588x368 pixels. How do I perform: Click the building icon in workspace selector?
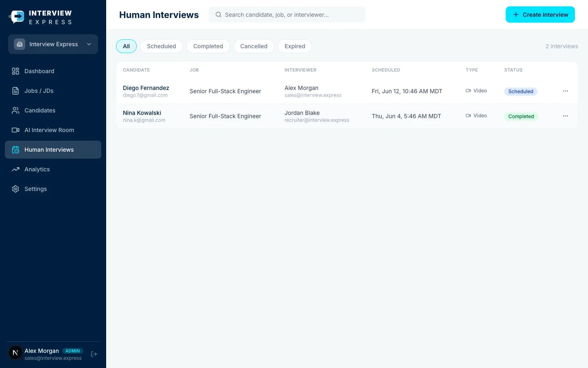[x=20, y=44]
